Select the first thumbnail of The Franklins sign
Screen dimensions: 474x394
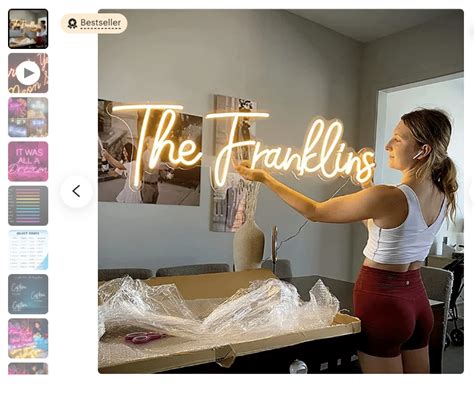point(28,29)
